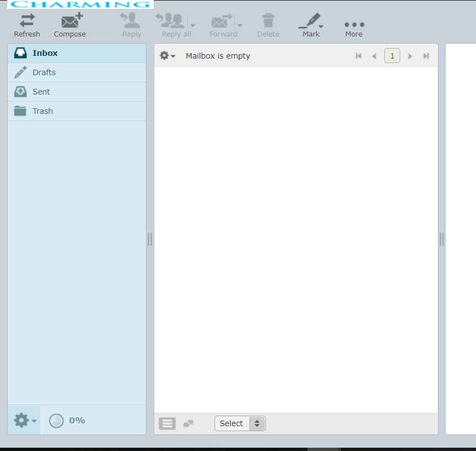476x451 pixels.
Task: Click splitter between list and preview
Action: tap(442, 239)
